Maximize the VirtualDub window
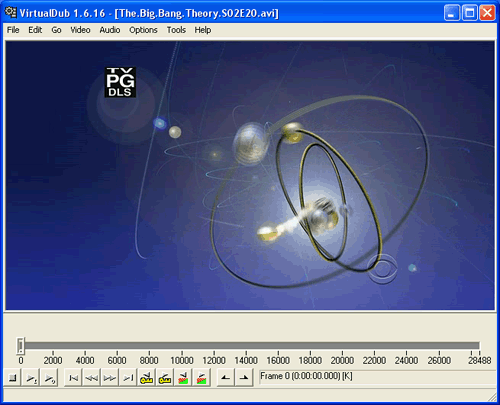This screenshot has height=405, width=500. coord(470,13)
